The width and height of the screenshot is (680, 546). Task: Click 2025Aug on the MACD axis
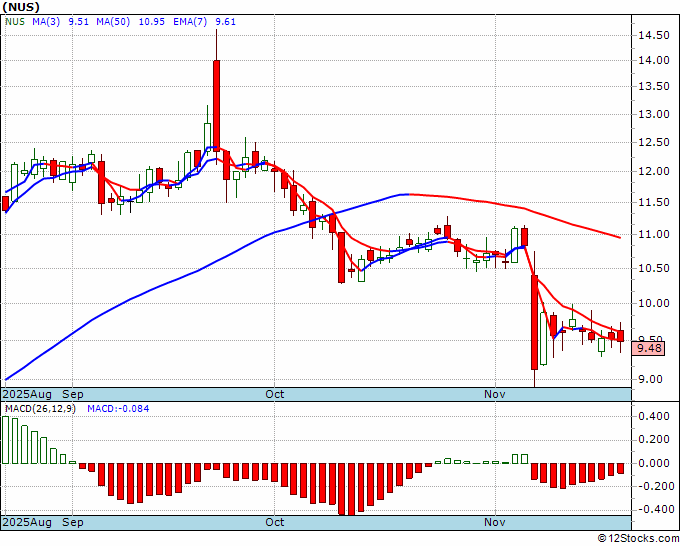(x=27, y=522)
